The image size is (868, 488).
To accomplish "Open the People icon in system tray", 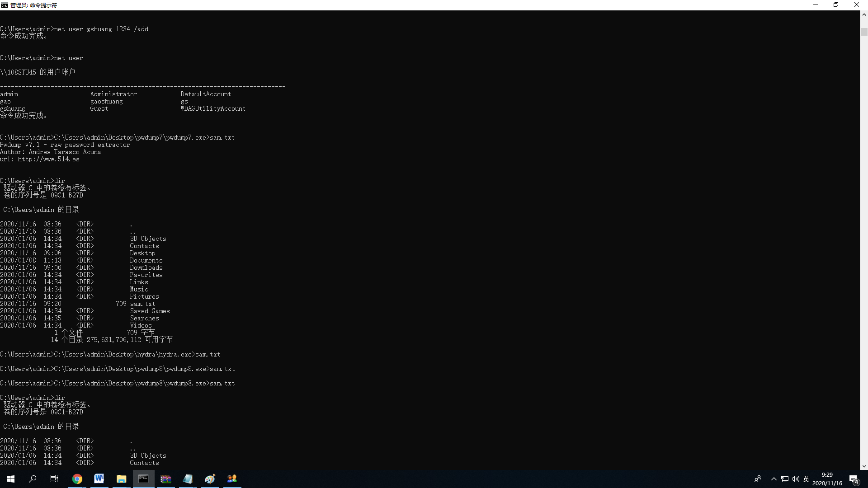I will 758,479.
